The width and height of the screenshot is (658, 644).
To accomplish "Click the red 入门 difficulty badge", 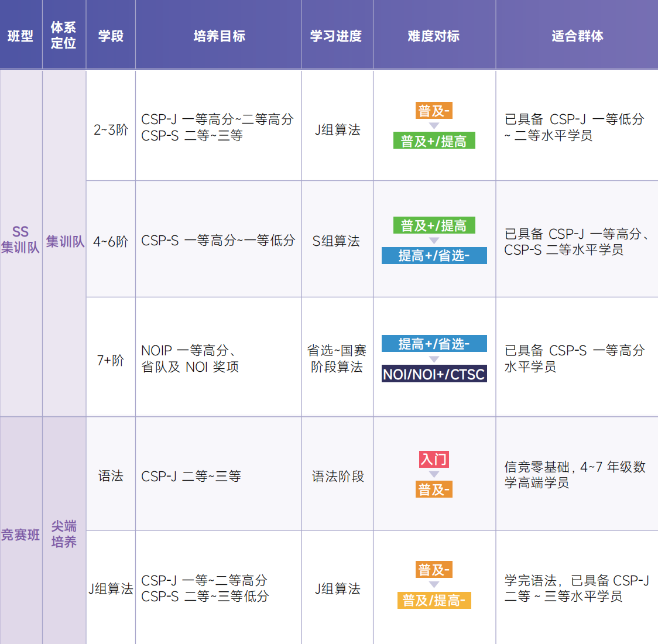I will 434,459.
